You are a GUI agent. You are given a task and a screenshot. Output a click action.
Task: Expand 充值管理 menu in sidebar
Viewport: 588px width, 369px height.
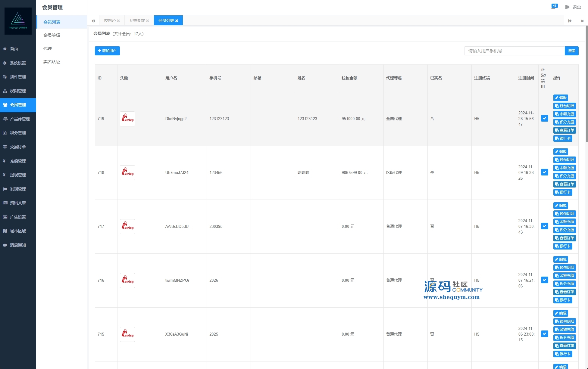point(17,161)
